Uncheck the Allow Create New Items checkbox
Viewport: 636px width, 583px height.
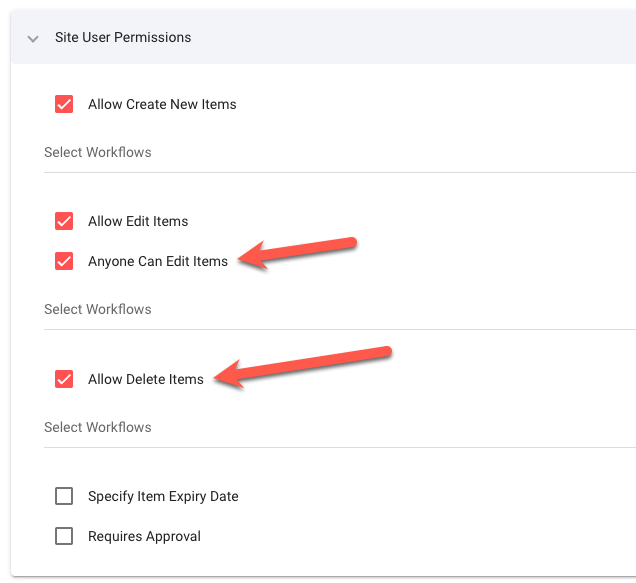point(64,104)
